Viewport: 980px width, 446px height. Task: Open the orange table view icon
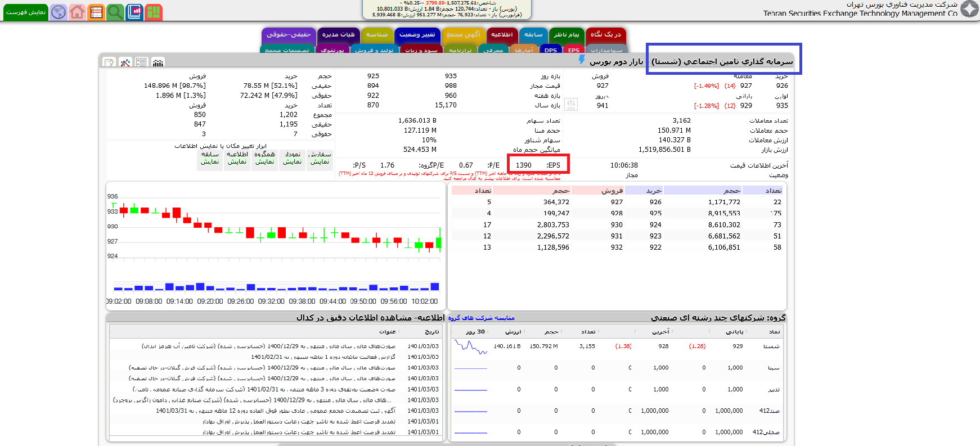pyautogui.click(x=97, y=12)
